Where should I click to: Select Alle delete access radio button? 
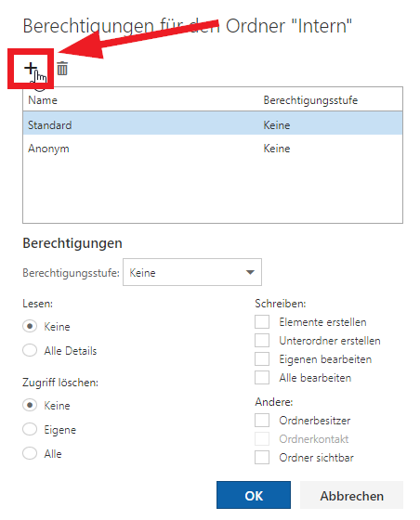[30, 453]
